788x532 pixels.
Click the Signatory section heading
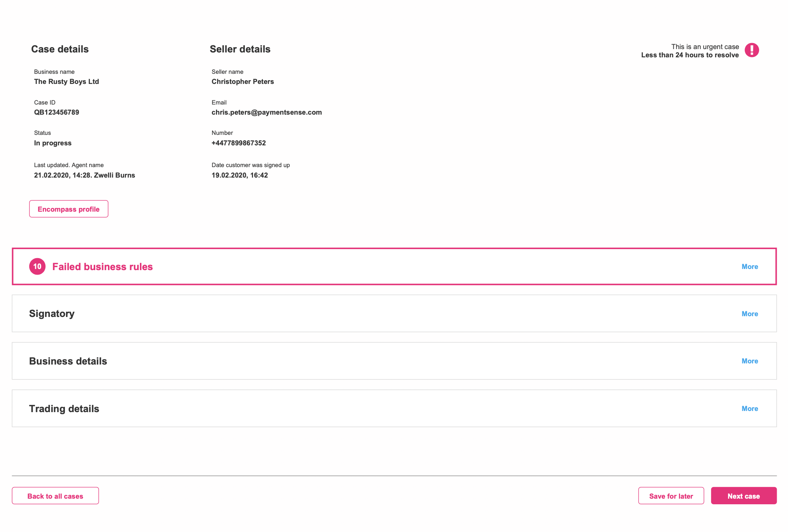click(52, 314)
